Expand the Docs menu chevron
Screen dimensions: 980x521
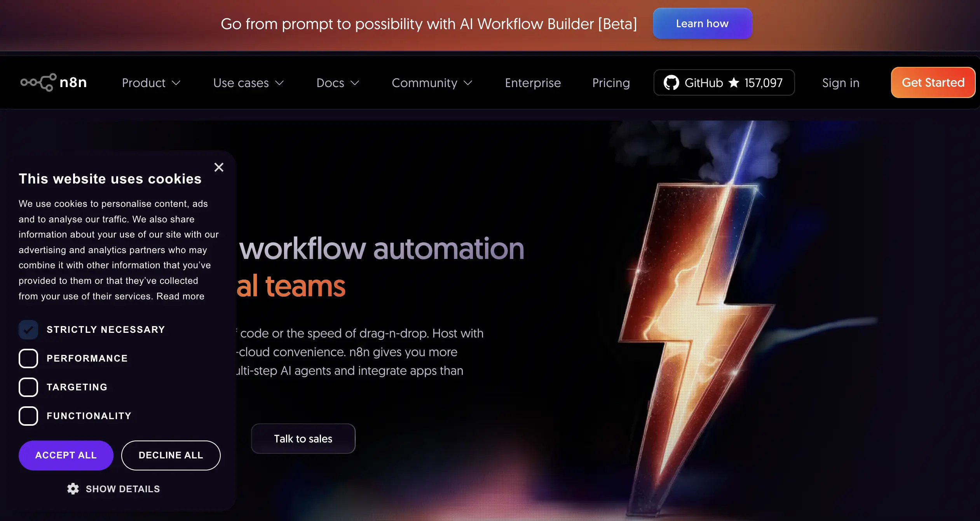point(354,83)
